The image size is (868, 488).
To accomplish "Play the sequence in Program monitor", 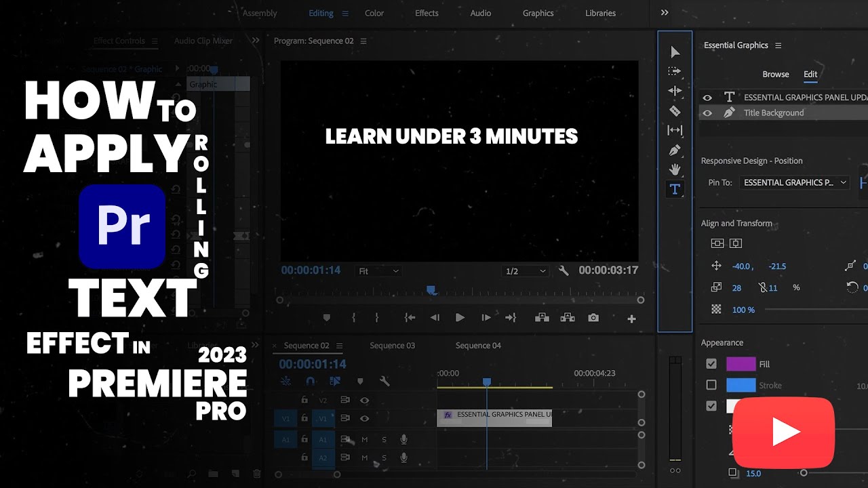I will point(460,318).
